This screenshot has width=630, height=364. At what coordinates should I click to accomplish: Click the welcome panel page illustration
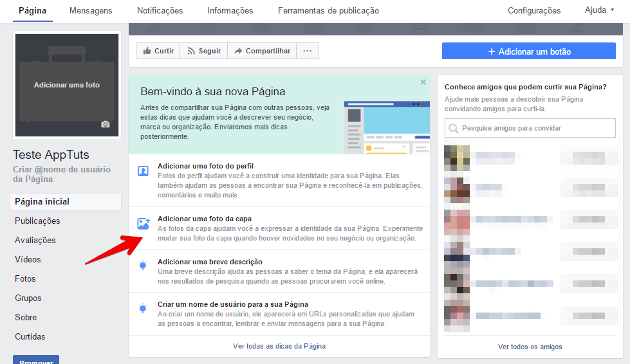click(x=387, y=127)
